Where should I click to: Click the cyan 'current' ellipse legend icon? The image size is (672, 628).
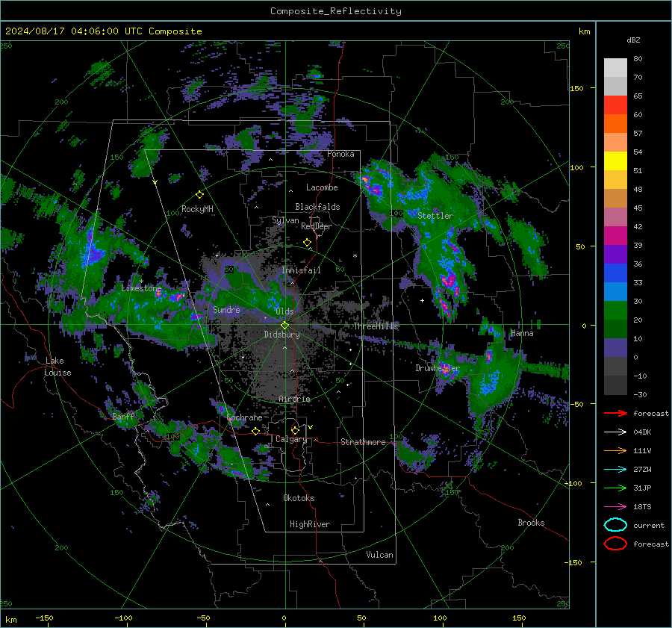[615, 525]
